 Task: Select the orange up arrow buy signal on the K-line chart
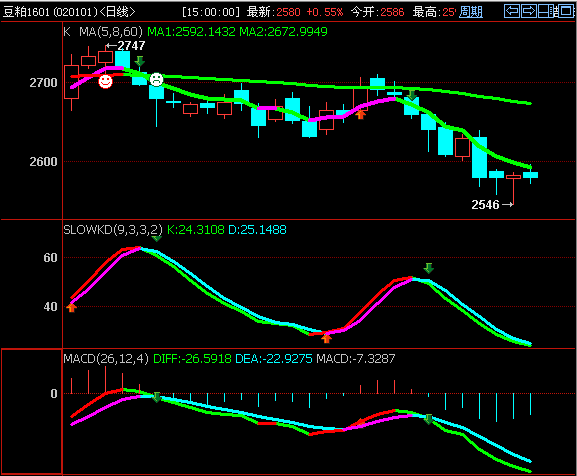pos(360,114)
